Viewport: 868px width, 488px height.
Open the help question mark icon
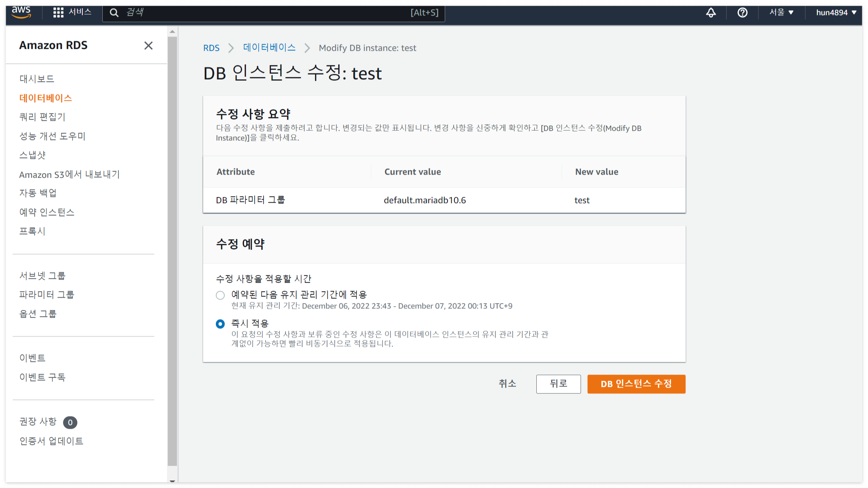pyautogui.click(x=742, y=13)
